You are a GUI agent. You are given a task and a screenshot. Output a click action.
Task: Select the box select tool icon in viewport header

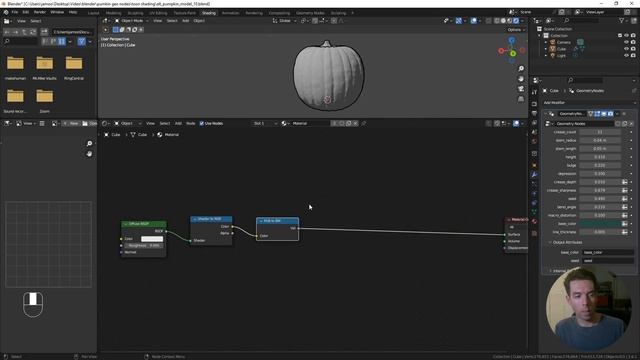click(116, 30)
